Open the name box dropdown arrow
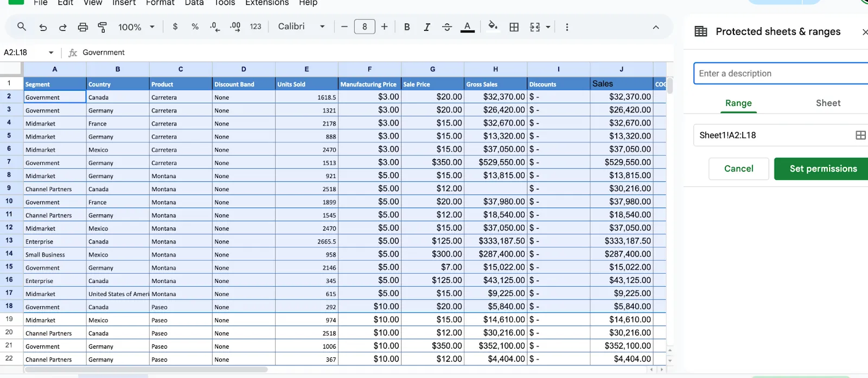 [x=51, y=53]
